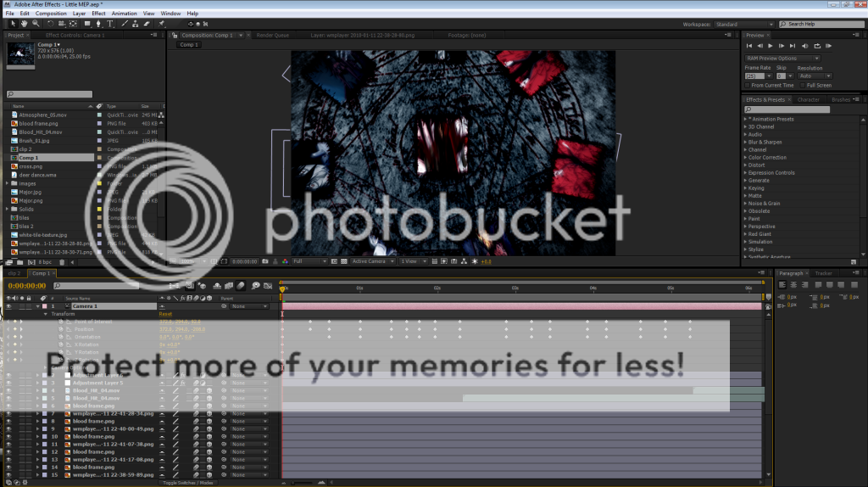Screen dimensions: 868x487
Task: Select the Pen tool
Action: click(98, 24)
